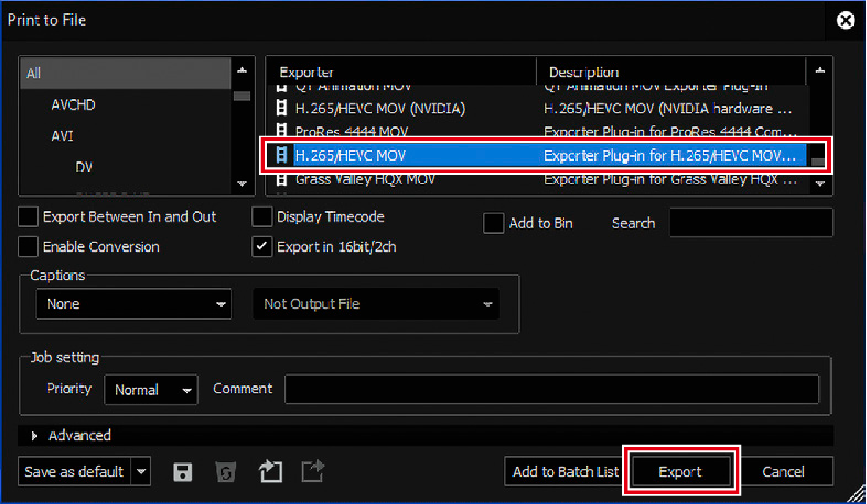Close the Print to File dialog
The height and width of the screenshot is (504, 867).
[846, 21]
